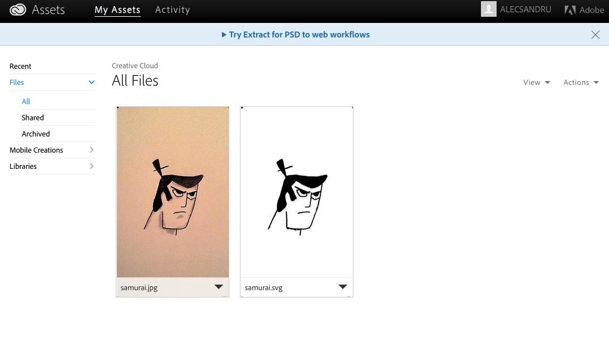Click the samurai.svg file name
Image resolution: width=609 pixels, height=364 pixels.
pyautogui.click(x=263, y=288)
